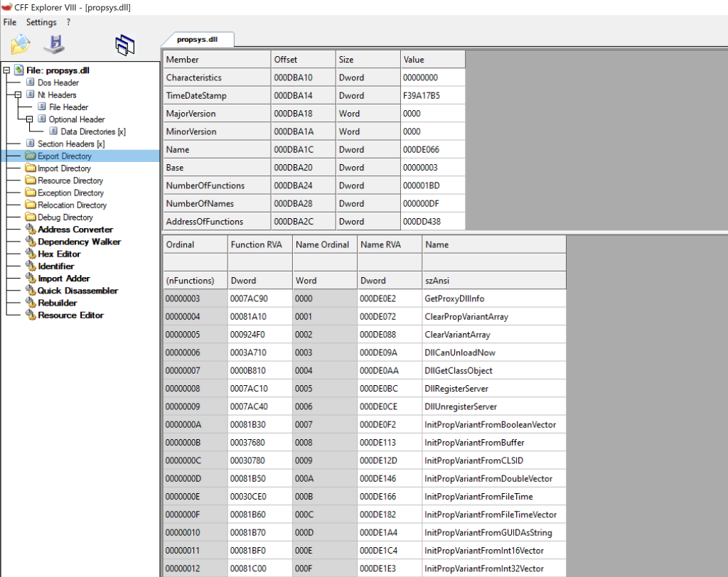Image resolution: width=728 pixels, height=577 pixels.
Task: Select Optional Header in the tree
Action: (77, 119)
